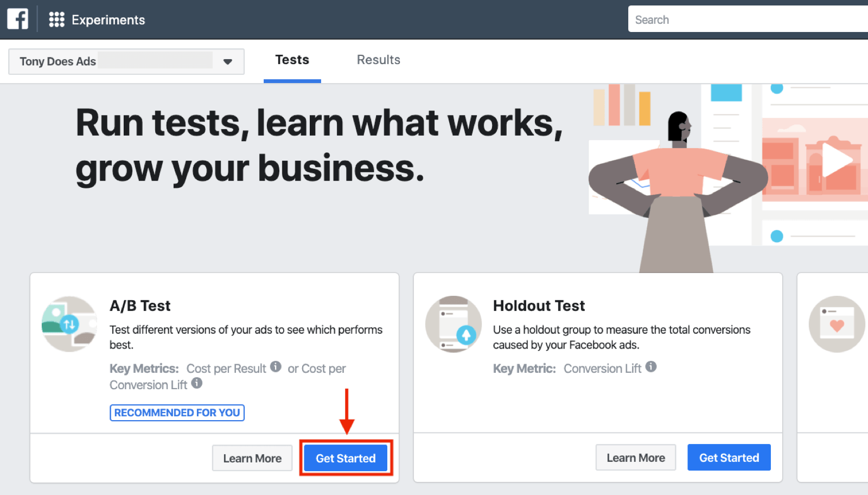Click the info icon next to Conversion Lift metric
Image resolution: width=868 pixels, height=495 pixels.
click(652, 367)
